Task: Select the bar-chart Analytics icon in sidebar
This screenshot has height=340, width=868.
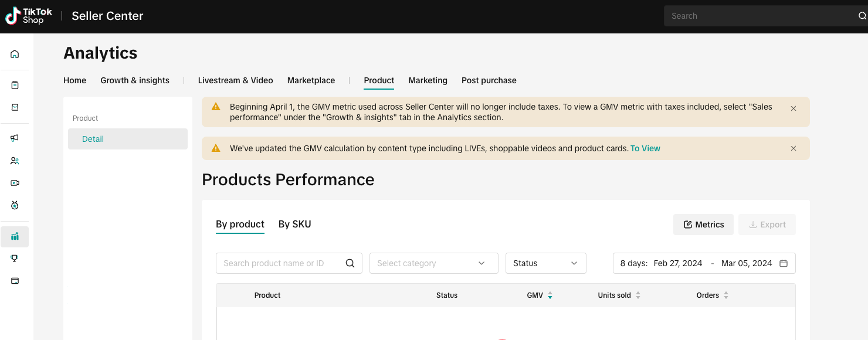Action: click(15, 236)
